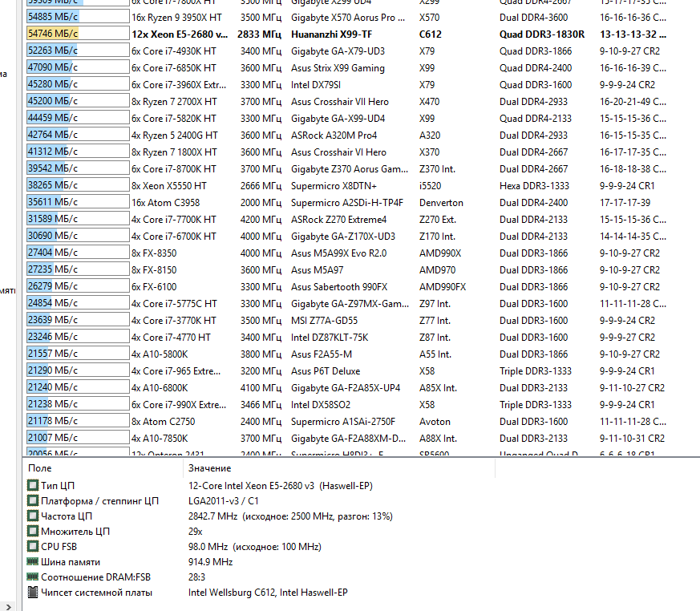This screenshot has height=611, width=700.
Task: Select the 6x Core i7-5820K HT entry
Action: pyautogui.click(x=174, y=119)
